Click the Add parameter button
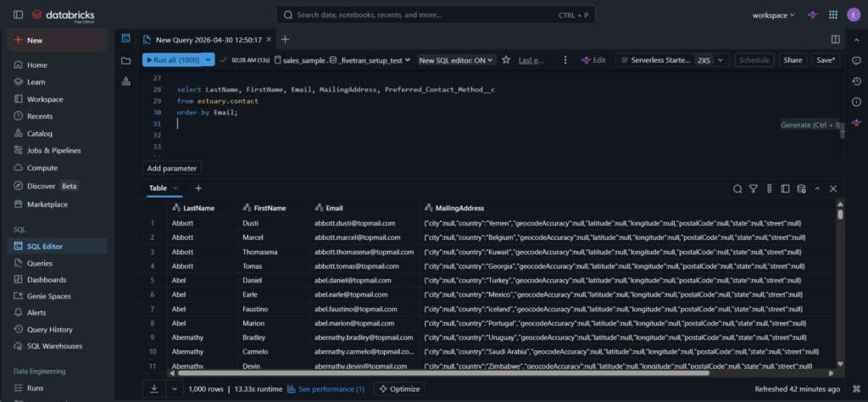Viewport: 868px width, 402px height. pyautogui.click(x=172, y=168)
